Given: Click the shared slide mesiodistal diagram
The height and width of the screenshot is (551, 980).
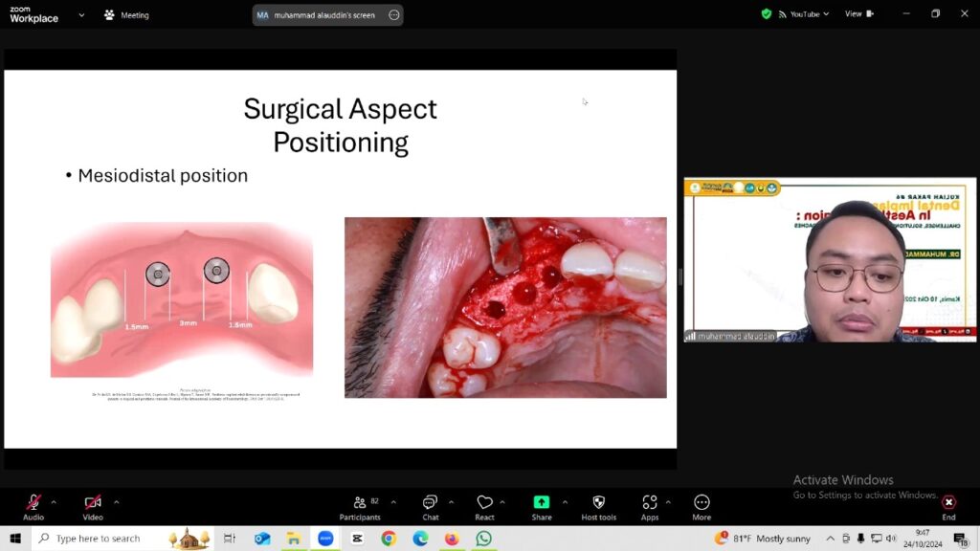Looking at the screenshot, I should (182, 299).
